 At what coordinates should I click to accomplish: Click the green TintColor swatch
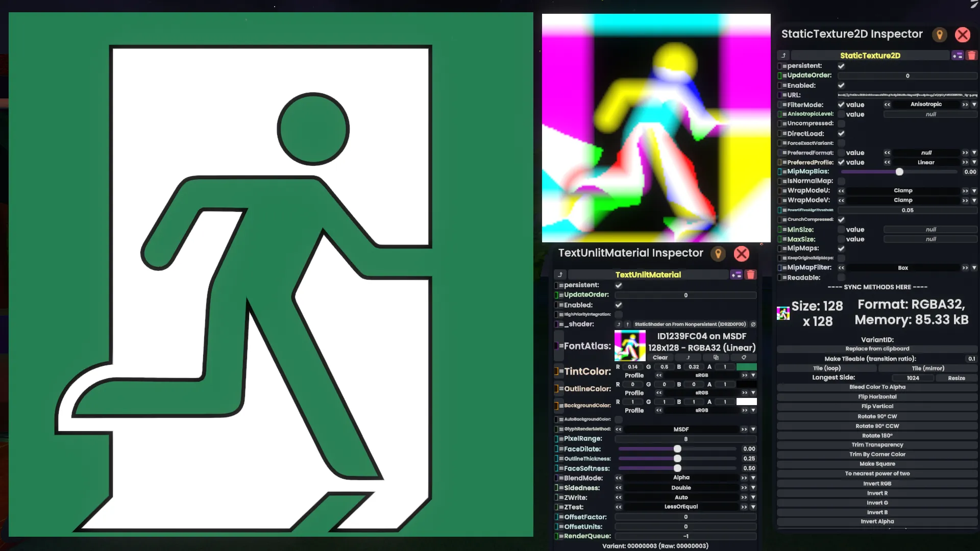click(746, 367)
